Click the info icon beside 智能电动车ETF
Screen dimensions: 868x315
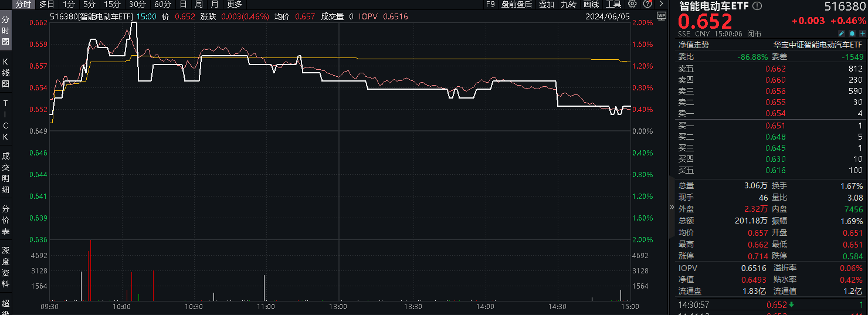tap(757, 6)
